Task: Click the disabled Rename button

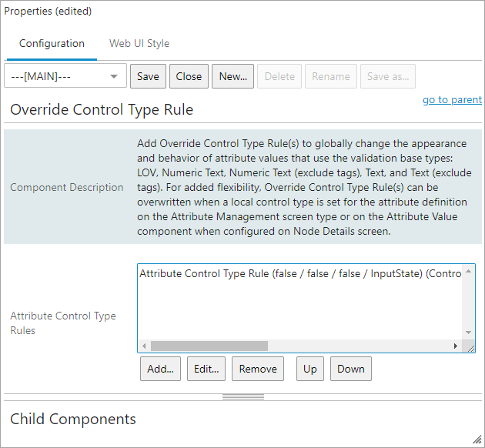Action: point(331,76)
